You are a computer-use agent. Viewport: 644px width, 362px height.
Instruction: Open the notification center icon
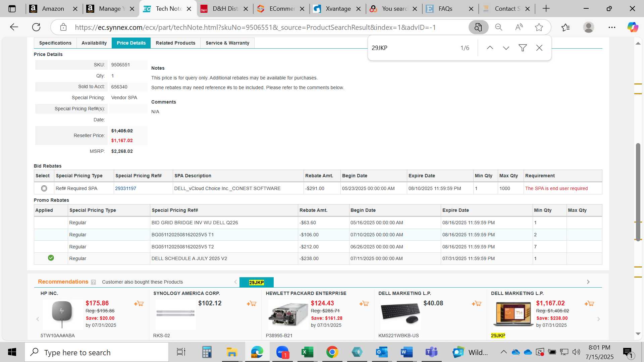tap(628, 352)
